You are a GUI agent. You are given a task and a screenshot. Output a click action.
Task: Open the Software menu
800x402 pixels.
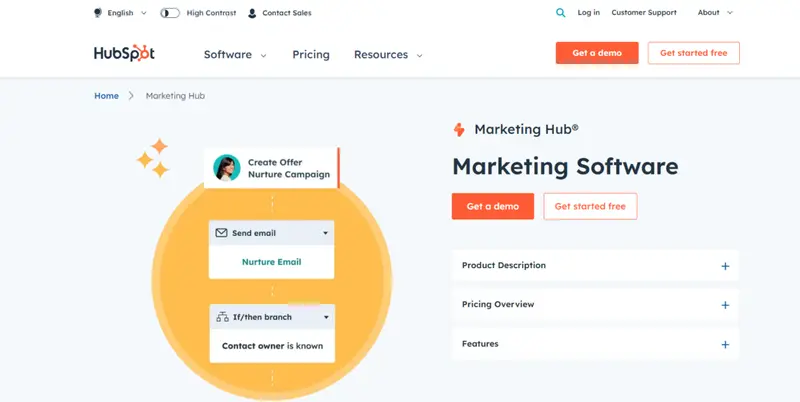click(x=235, y=54)
